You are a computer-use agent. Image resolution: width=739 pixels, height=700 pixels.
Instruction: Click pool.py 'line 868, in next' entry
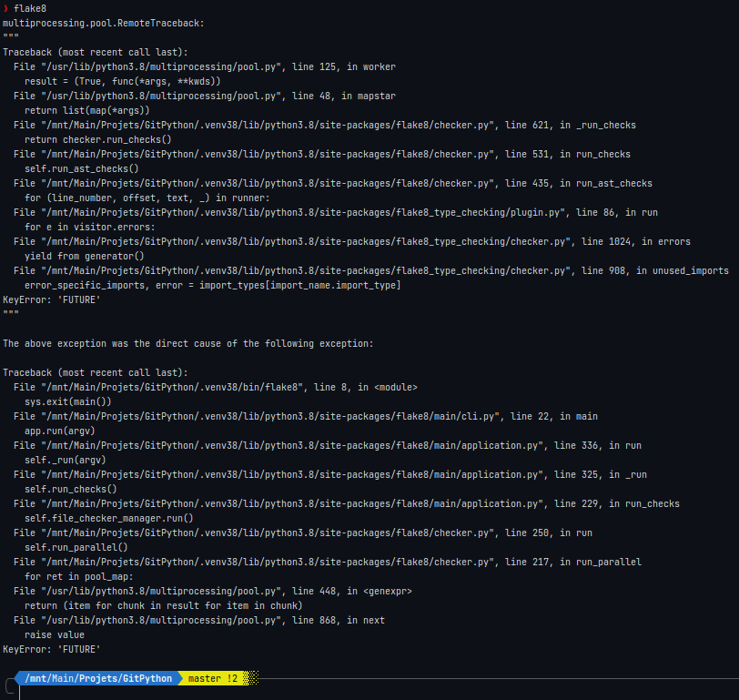(199, 621)
